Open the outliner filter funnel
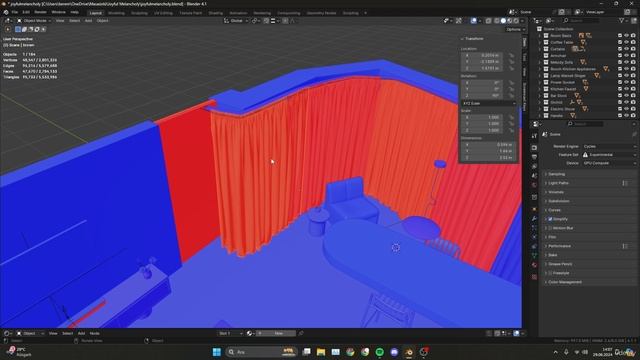 point(622,20)
